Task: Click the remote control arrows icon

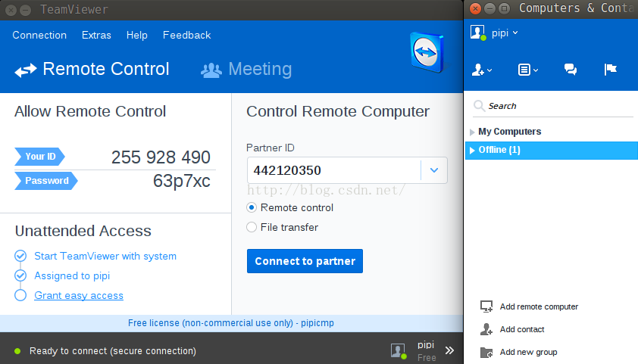Action: (26, 70)
